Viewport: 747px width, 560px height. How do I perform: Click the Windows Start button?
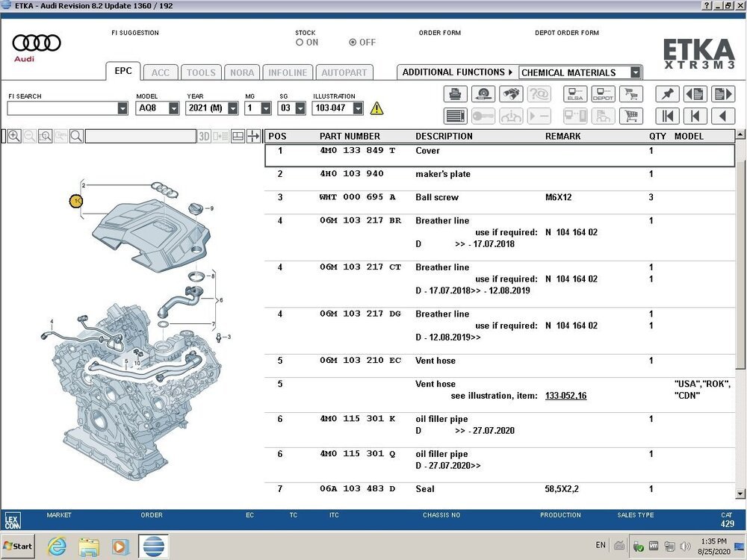tap(18, 546)
